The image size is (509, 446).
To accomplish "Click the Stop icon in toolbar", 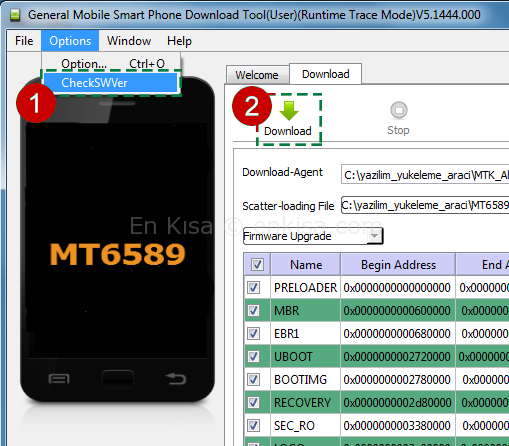I will pos(399,110).
